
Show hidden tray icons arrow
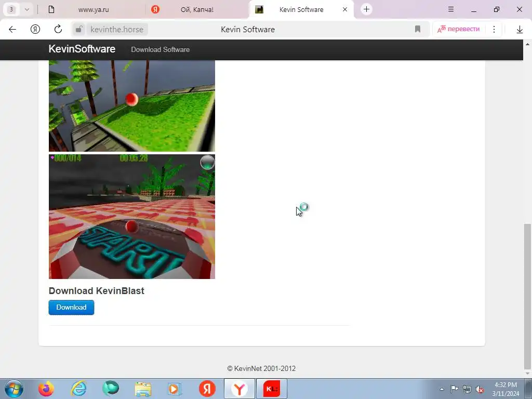click(x=442, y=389)
